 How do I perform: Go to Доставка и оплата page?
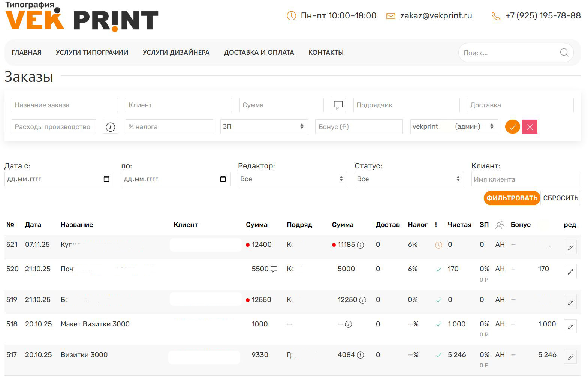(x=259, y=53)
